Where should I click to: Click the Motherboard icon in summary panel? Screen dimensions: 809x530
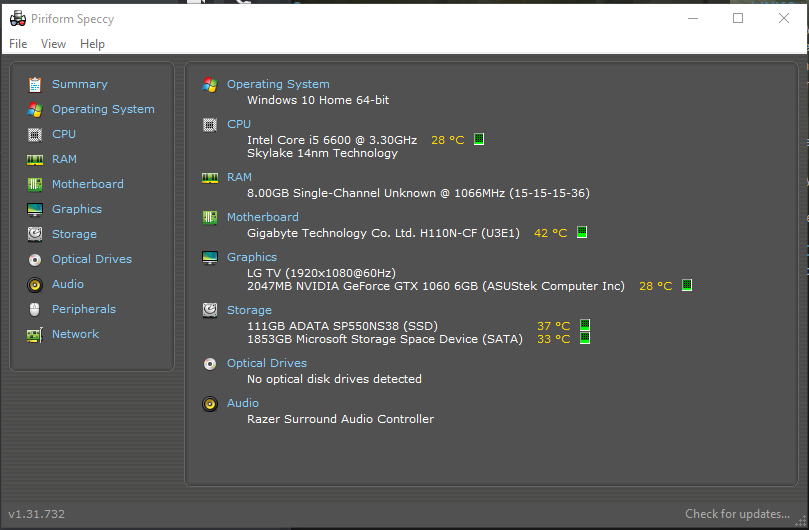tap(210, 217)
